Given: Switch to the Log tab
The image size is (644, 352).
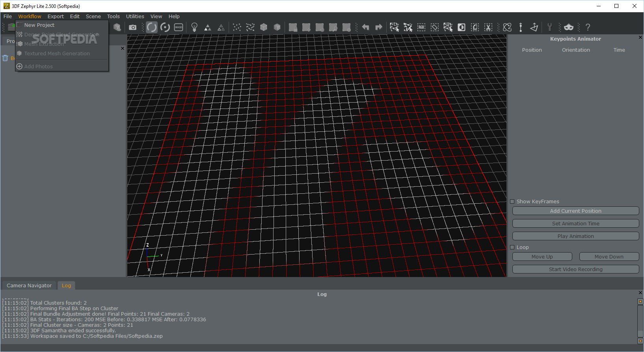Looking at the screenshot, I should point(66,285).
